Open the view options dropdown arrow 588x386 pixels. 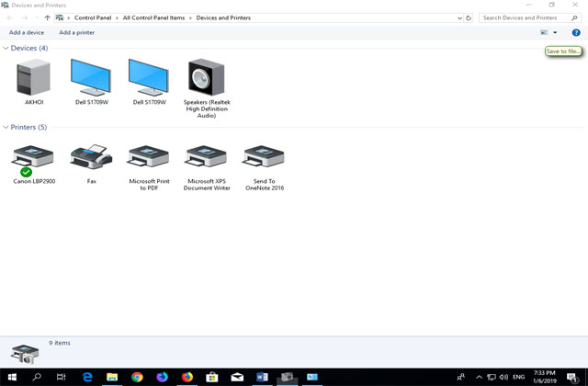[555, 33]
